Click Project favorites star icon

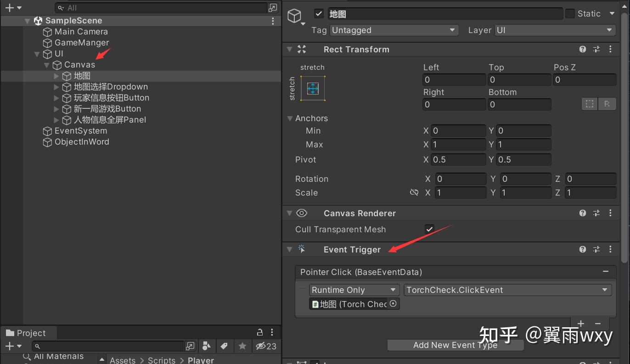tap(242, 346)
